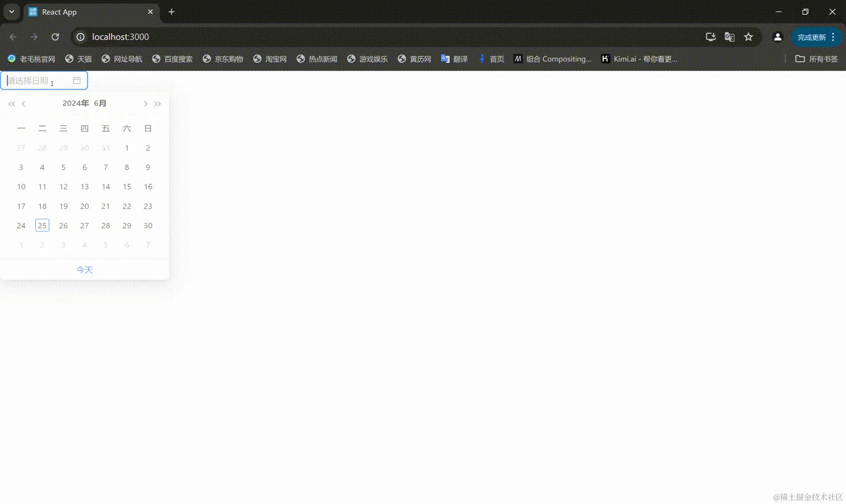Click the Google Translate icon in the address bar
This screenshot has width=846, height=504.
[x=729, y=37]
